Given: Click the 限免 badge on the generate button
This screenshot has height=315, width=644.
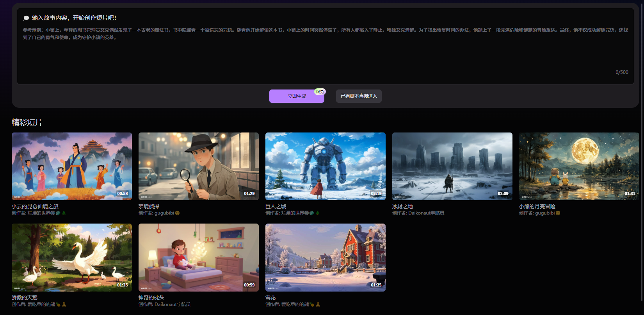Looking at the screenshot, I should point(320,91).
